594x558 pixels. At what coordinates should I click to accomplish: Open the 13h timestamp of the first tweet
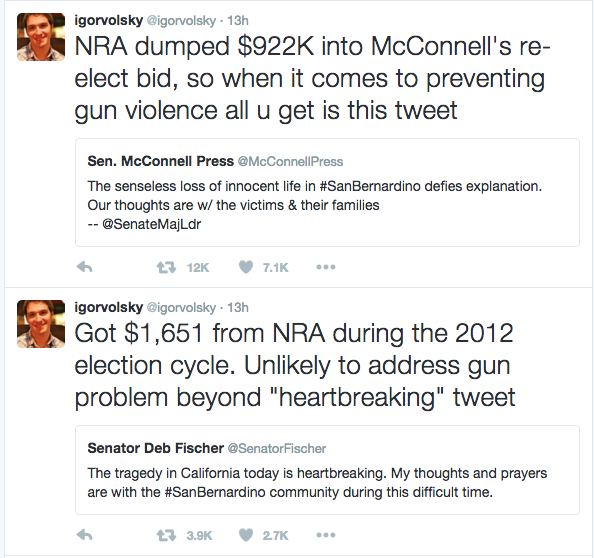click(x=238, y=20)
